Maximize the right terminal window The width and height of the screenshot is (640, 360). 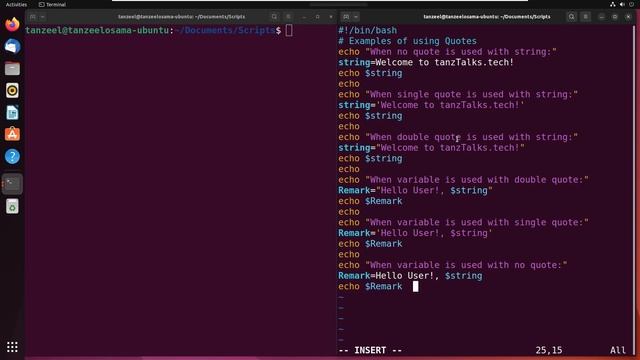(615, 17)
